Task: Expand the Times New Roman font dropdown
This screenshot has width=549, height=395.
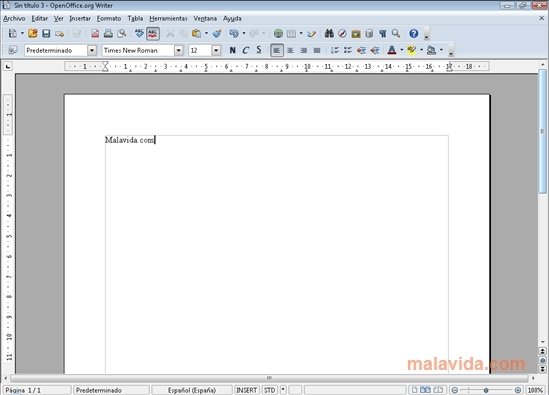Action: tap(179, 50)
